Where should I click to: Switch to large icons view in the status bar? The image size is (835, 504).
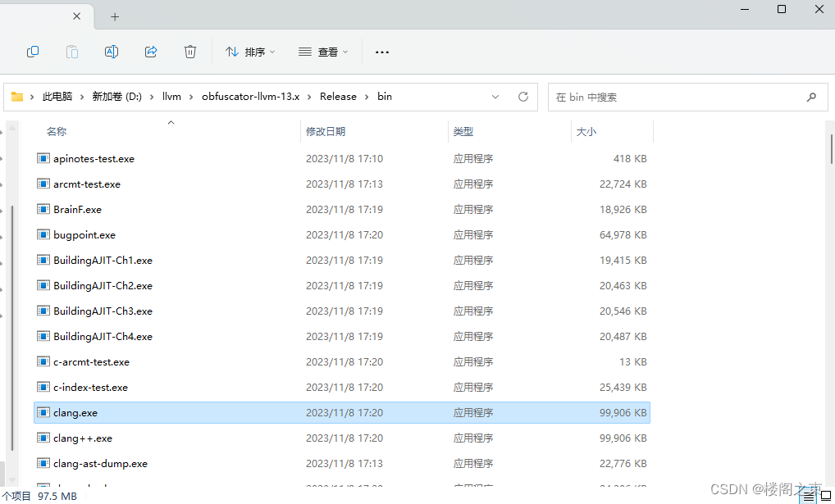(826, 495)
